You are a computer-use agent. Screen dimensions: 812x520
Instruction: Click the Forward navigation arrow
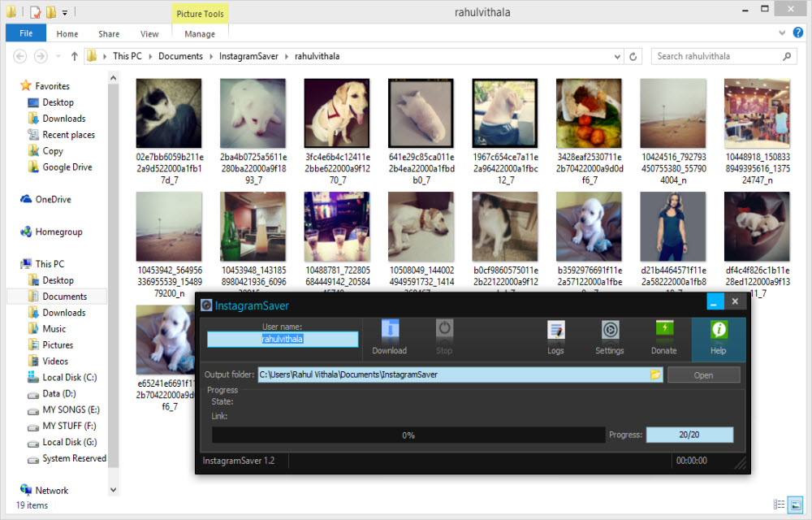41,56
